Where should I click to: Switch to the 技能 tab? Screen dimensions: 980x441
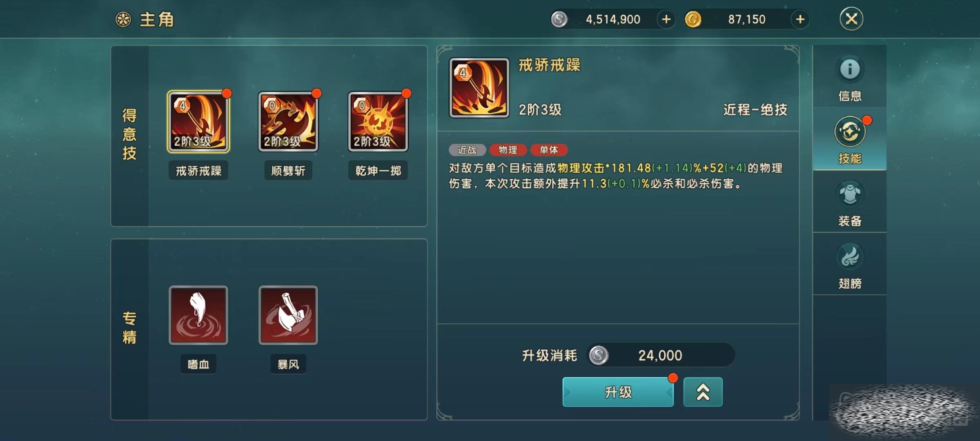tap(850, 139)
